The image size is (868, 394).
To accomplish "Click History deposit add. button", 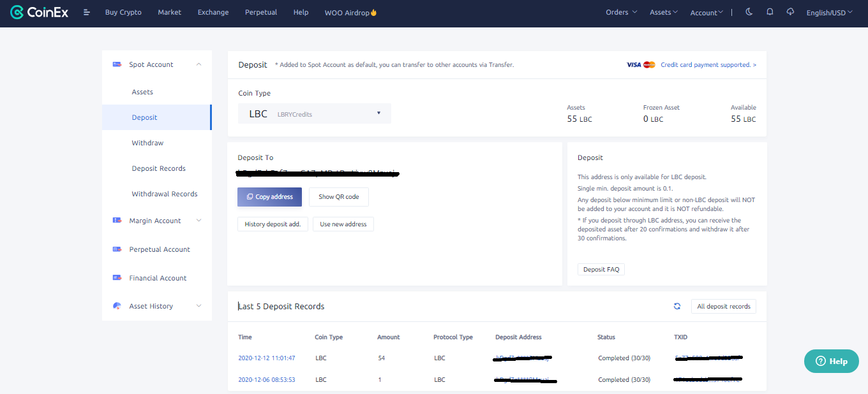I will (273, 224).
